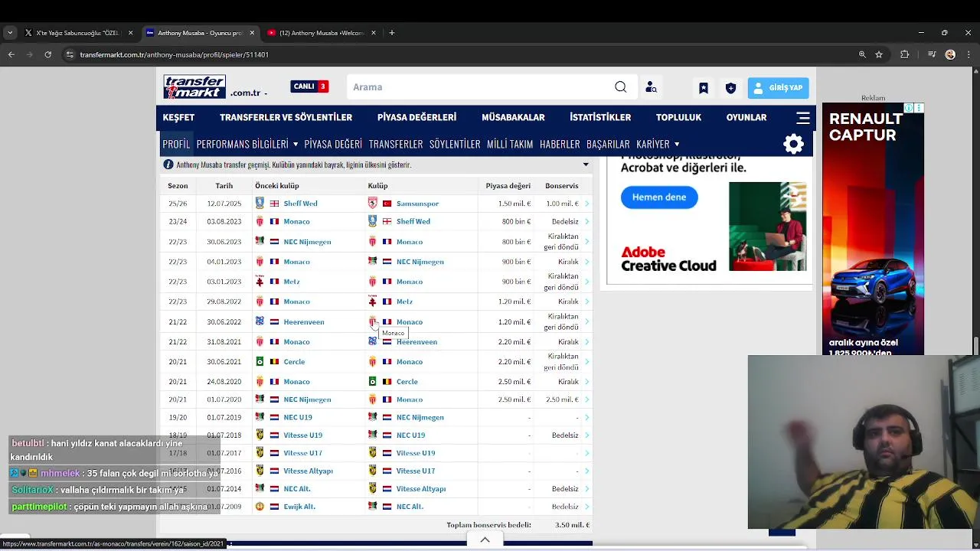Select the Başarılar tab
980x551 pixels.
[608, 144]
